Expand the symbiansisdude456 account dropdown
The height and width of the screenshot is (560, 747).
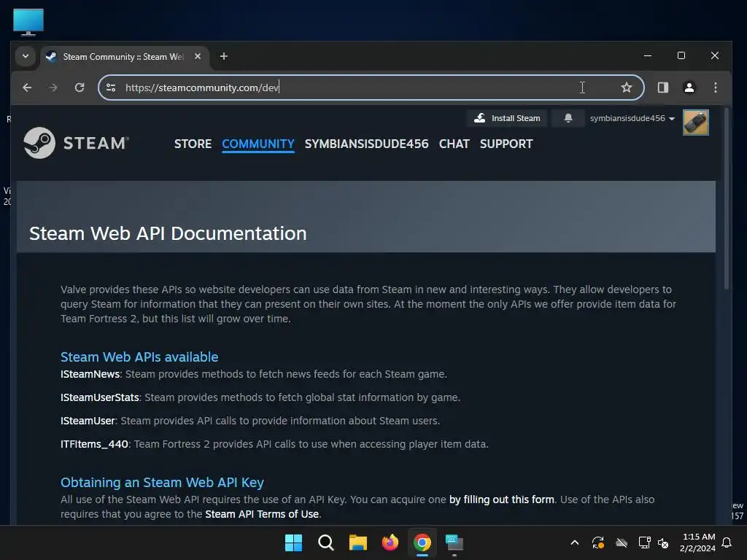pyautogui.click(x=632, y=118)
